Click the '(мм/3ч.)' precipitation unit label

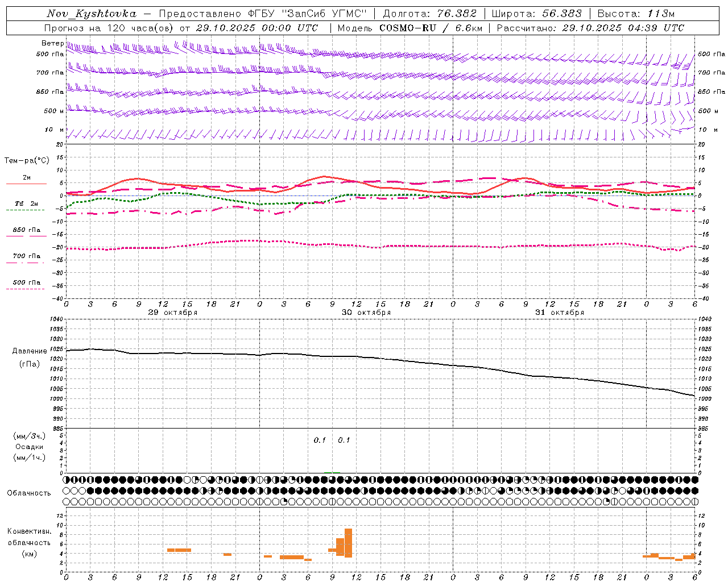click(x=30, y=436)
